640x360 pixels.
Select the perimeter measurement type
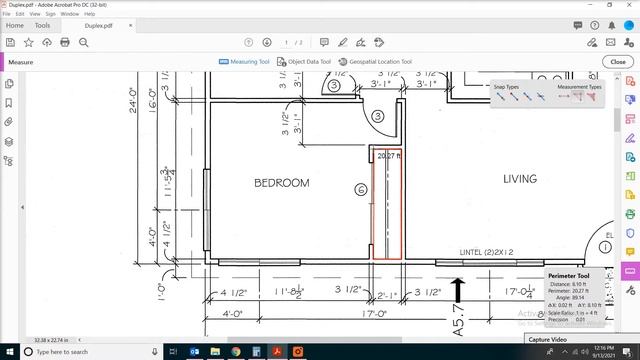[x=578, y=97]
